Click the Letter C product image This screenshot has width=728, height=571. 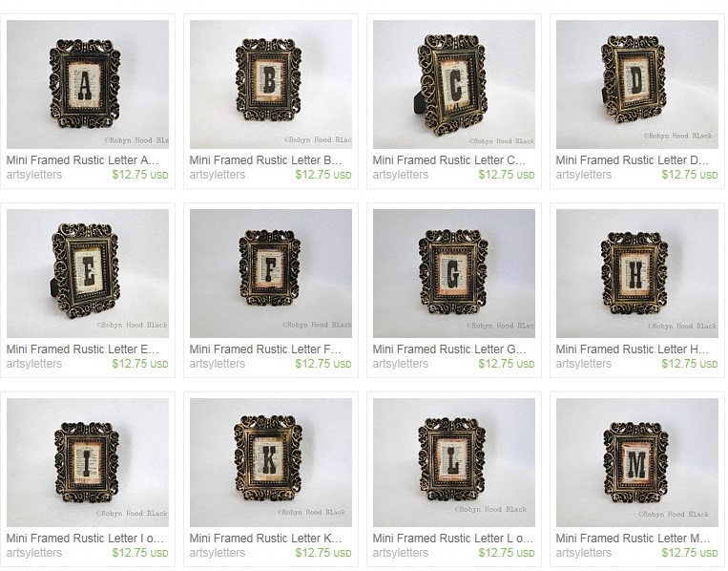click(454, 84)
